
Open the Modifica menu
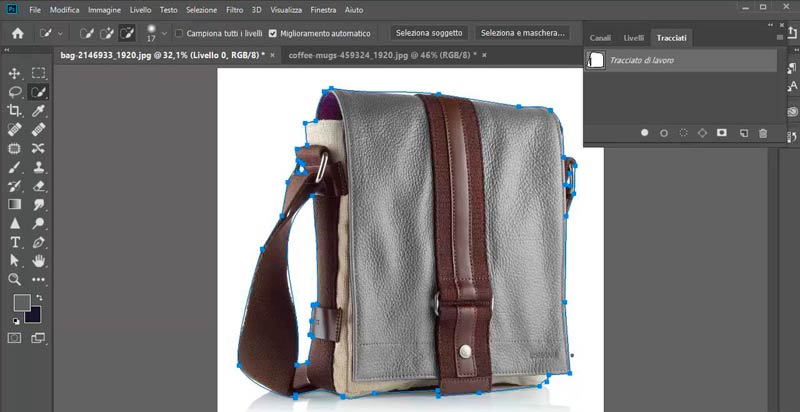(65, 10)
